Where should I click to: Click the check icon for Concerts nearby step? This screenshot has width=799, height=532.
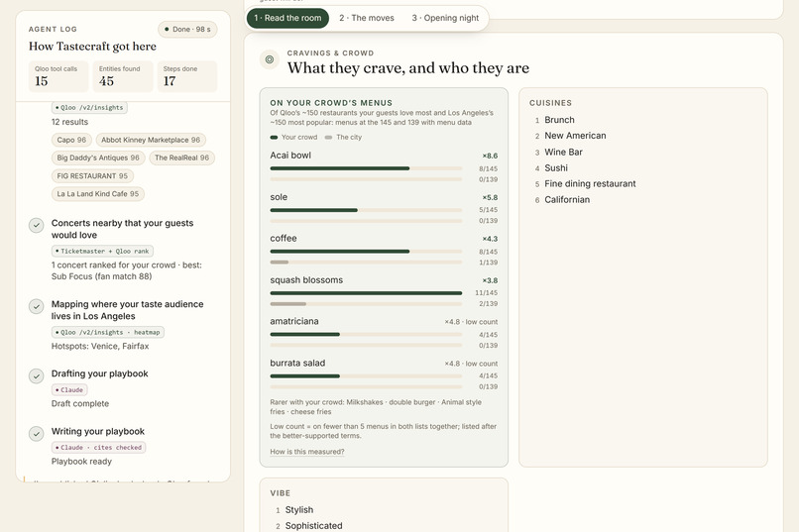point(36,225)
